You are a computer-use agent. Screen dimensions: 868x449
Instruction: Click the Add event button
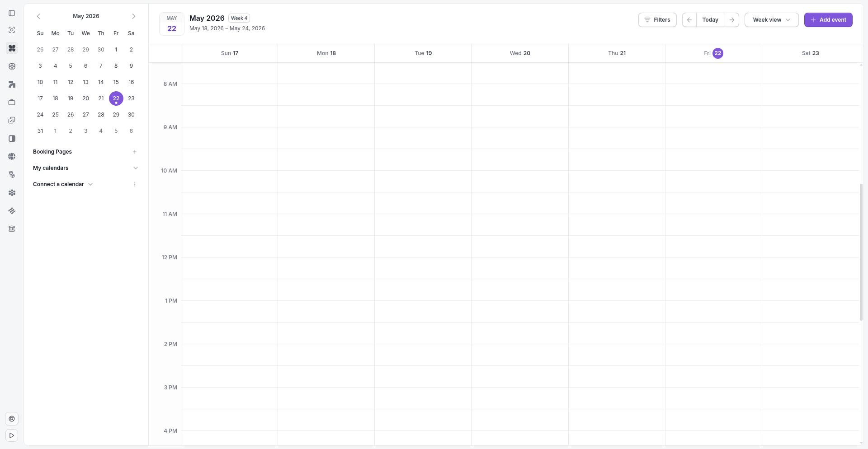[x=828, y=20]
